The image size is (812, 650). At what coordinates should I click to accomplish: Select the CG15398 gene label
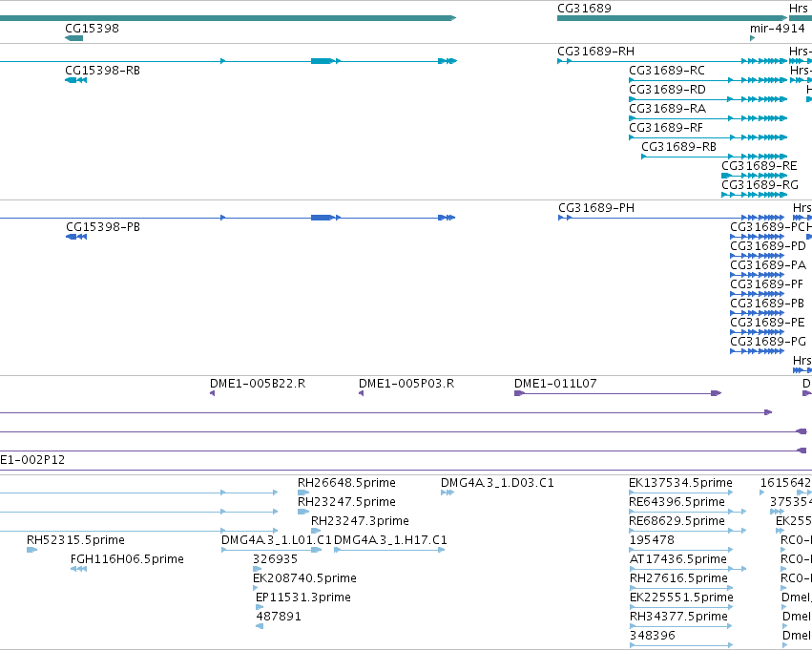pos(92,28)
